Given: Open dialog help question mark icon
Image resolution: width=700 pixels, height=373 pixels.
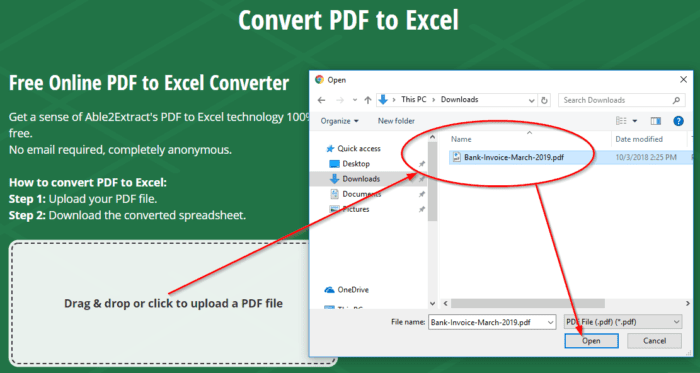Looking at the screenshot, I should tap(679, 121).
